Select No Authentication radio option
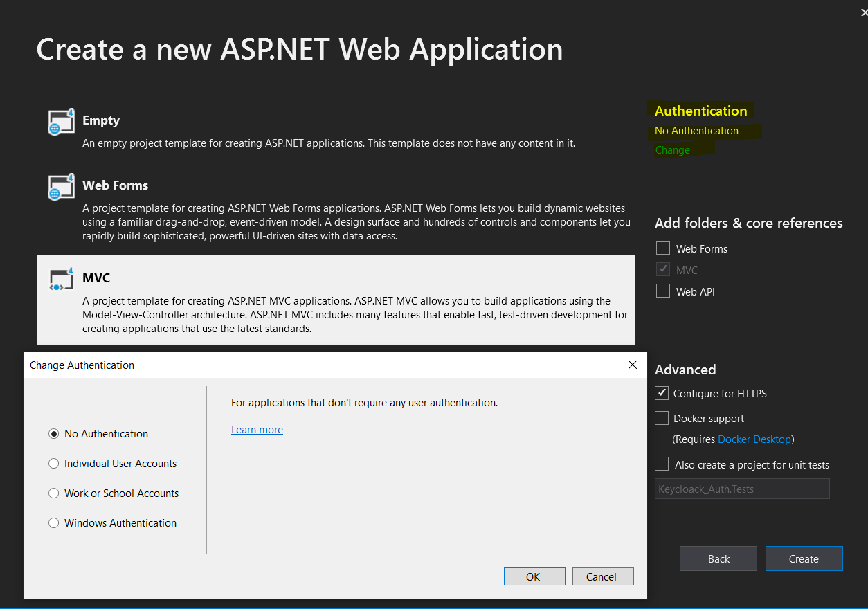This screenshot has width=868, height=609. pos(53,434)
